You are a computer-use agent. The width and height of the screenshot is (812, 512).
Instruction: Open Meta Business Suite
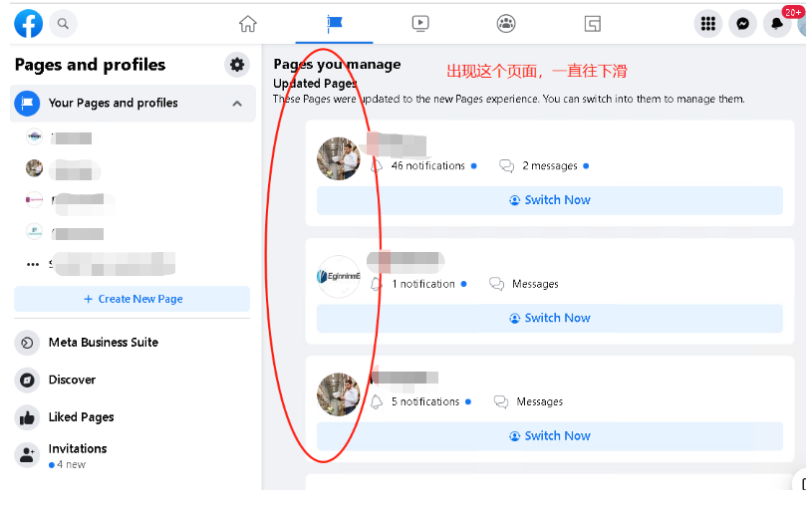click(103, 343)
